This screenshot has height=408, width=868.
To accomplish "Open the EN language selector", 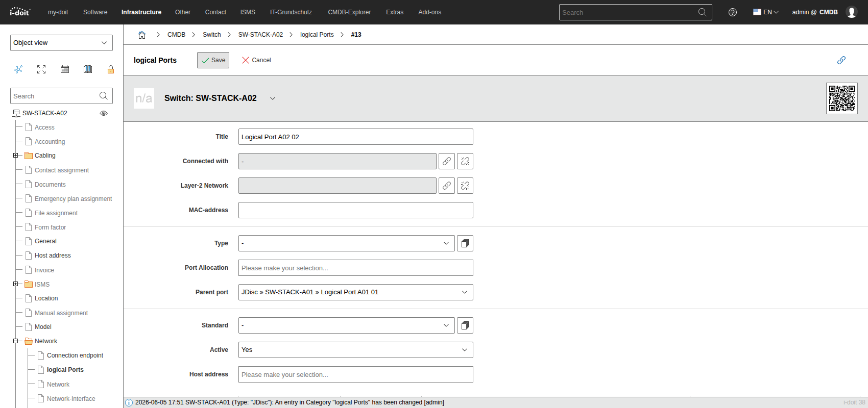I will click(x=766, y=12).
